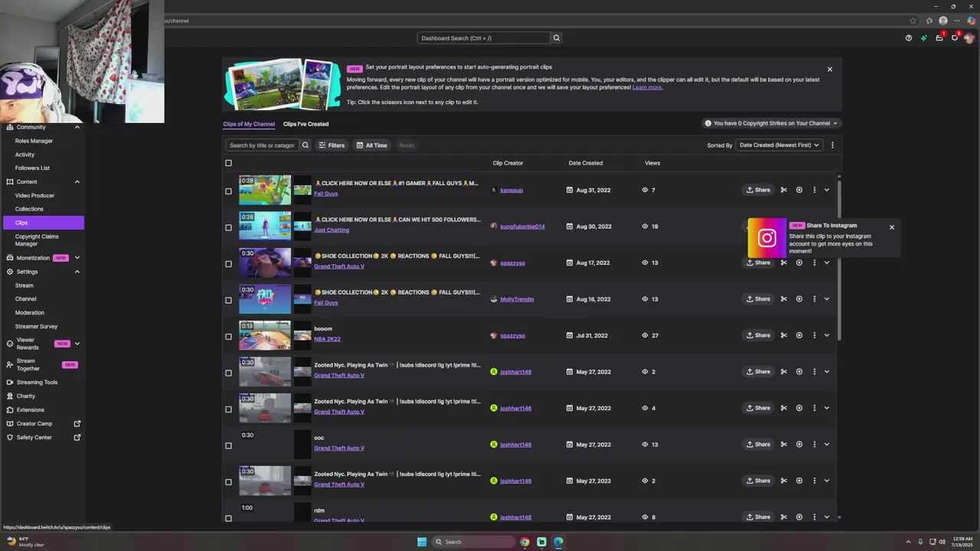This screenshot has width=980, height=551.
Task: Open Microsoft Edge from the taskbar
Action: (558, 542)
